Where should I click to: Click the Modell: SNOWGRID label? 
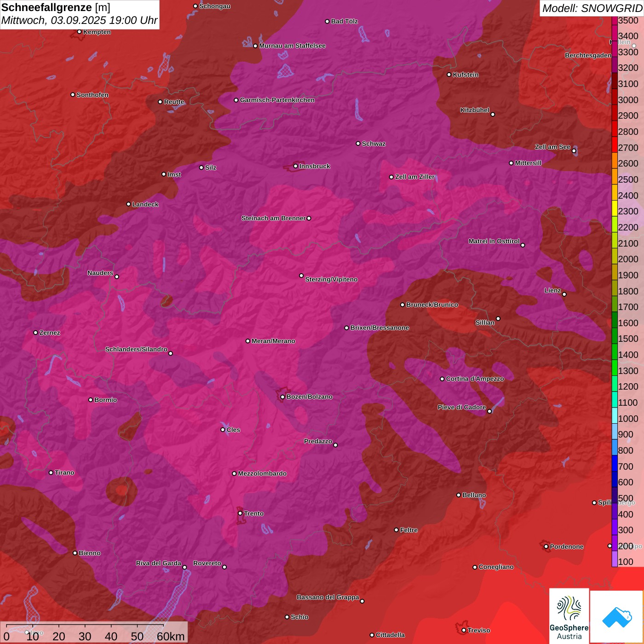(x=592, y=8)
